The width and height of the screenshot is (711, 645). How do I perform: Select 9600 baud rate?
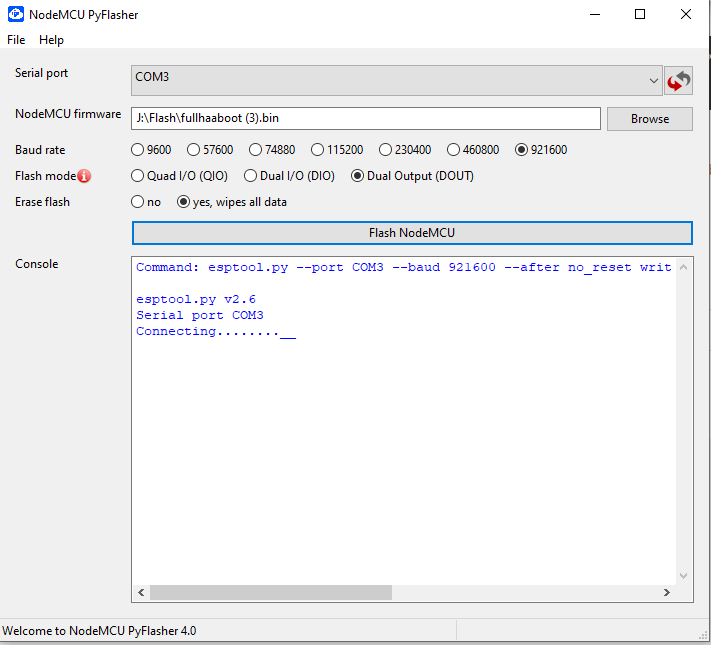pos(151,150)
